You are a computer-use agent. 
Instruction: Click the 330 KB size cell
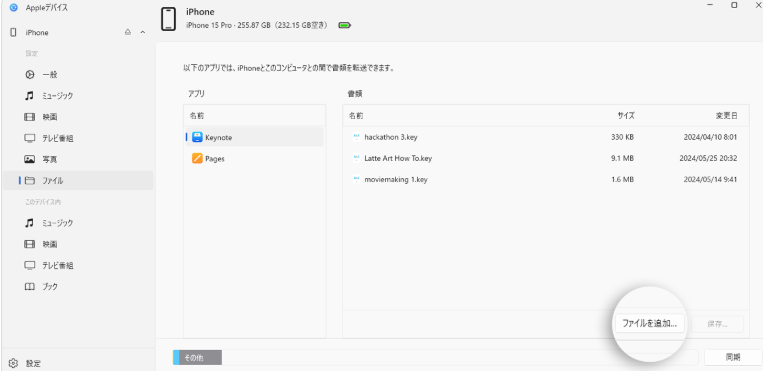tap(622, 137)
